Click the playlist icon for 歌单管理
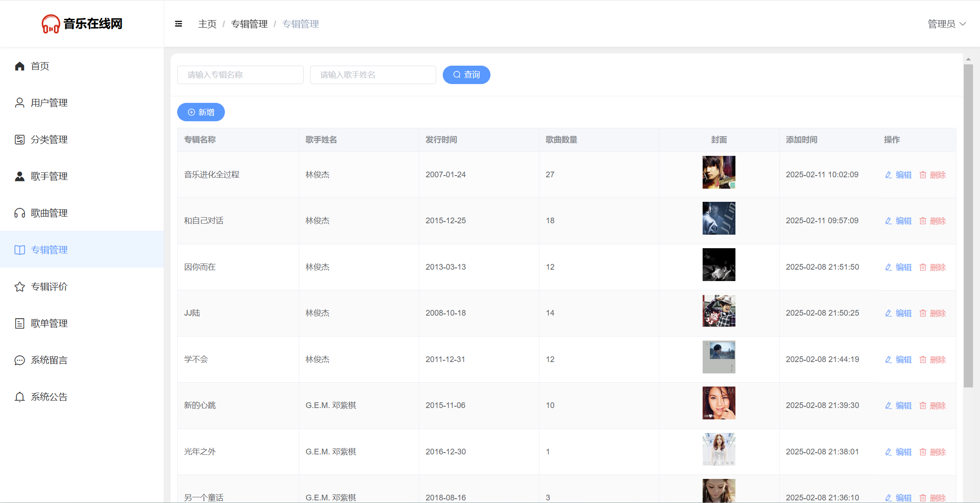The width and height of the screenshot is (980, 503). (x=20, y=324)
